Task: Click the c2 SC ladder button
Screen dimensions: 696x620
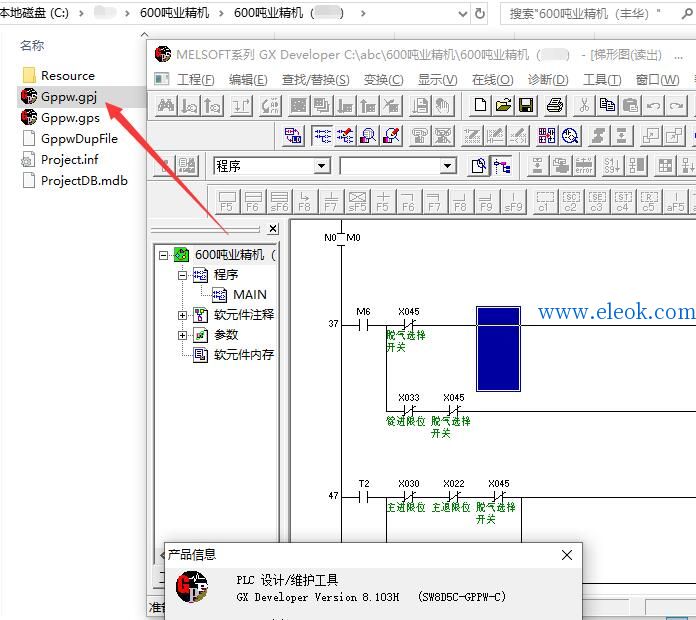Action: 570,201
